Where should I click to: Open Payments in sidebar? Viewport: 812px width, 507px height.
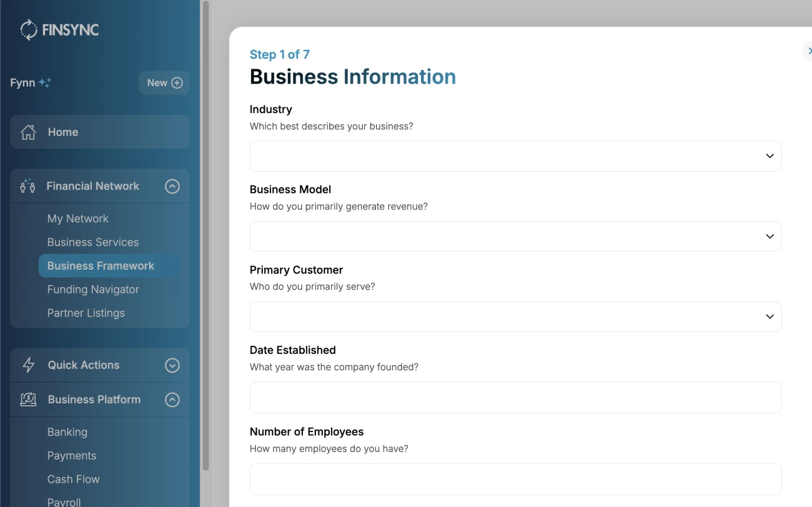[72, 456]
